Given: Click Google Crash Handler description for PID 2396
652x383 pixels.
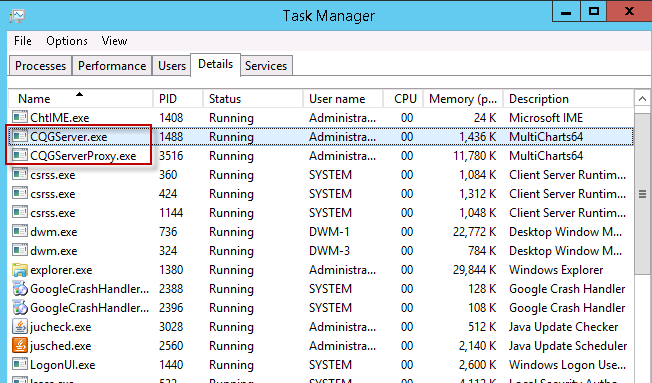Looking at the screenshot, I should coord(567,308).
